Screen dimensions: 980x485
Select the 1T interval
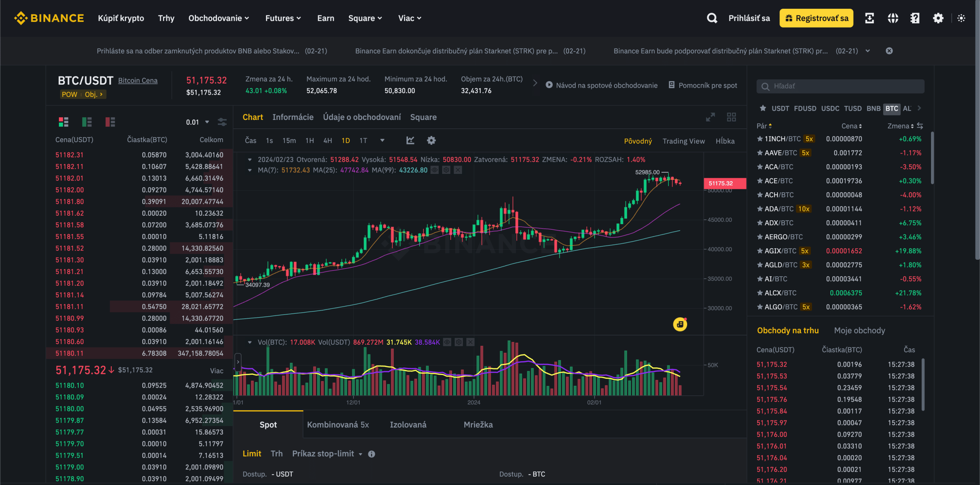(x=363, y=141)
